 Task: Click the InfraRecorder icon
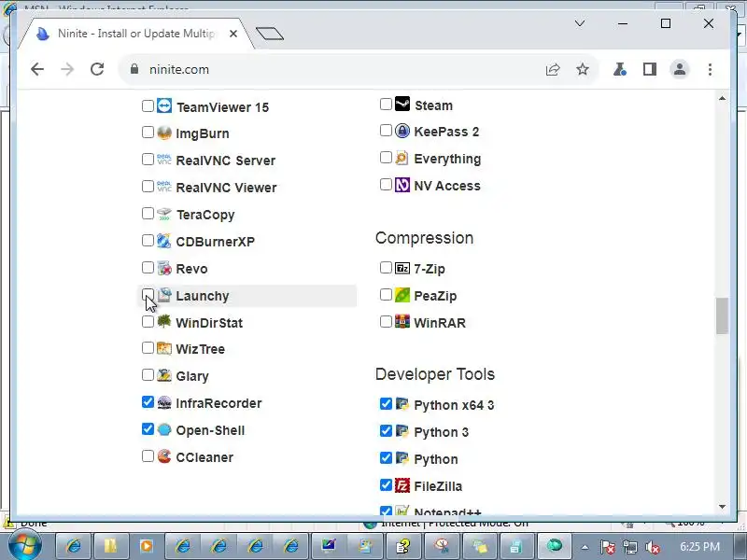164,402
